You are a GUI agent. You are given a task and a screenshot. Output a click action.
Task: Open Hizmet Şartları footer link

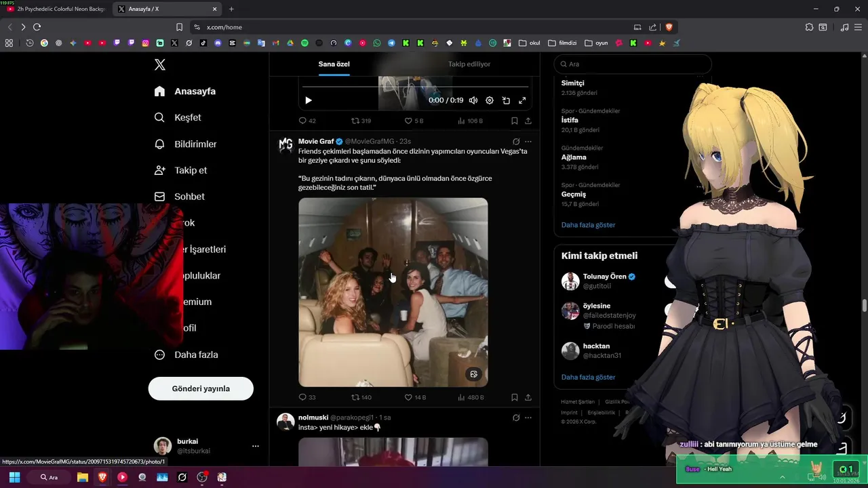(x=577, y=402)
